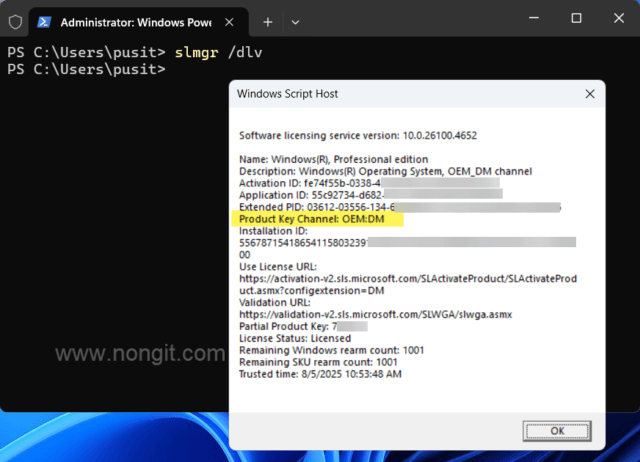This screenshot has height=462, width=640.
Task: Maximize the Terminal window
Action: 576,18
